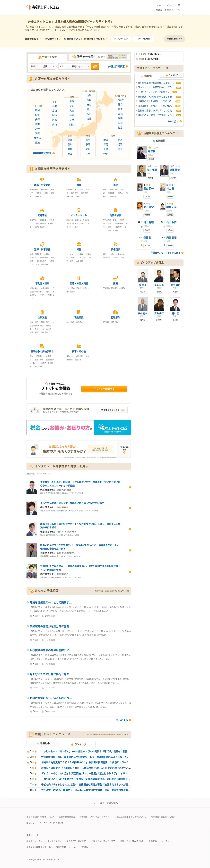Click the 相続 family tree icon
The height and width of the screenshot is (868, 210).
pyautogui.click(x=115, y=180)
